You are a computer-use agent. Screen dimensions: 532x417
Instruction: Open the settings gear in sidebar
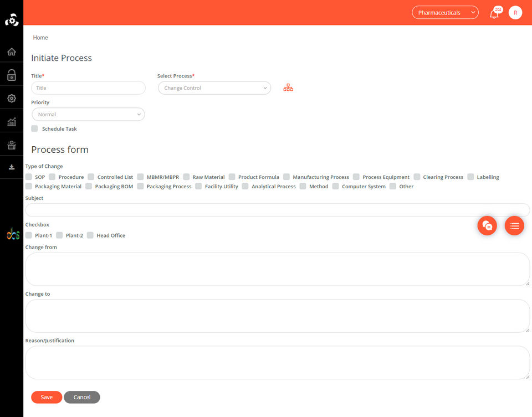click(12, 99)
